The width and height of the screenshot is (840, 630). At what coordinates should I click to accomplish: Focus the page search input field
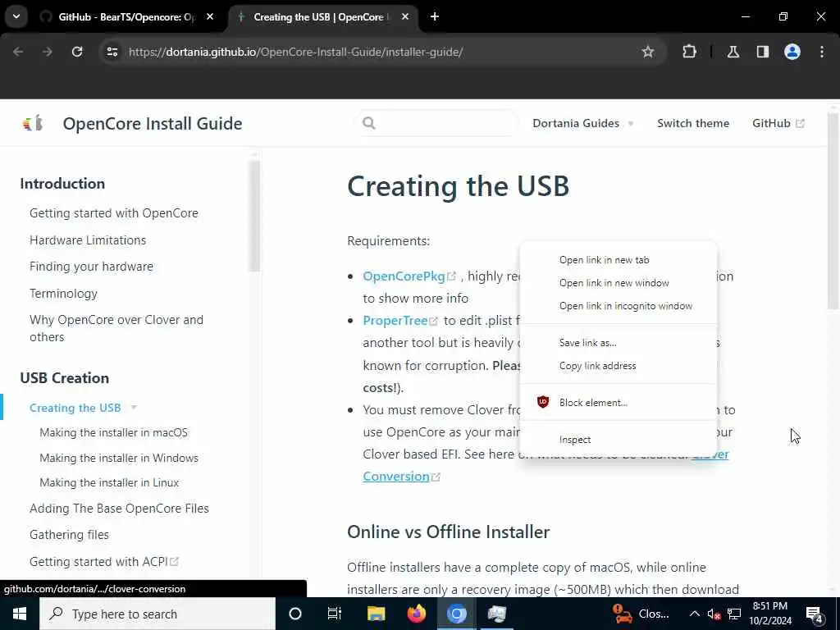pyautogui.click(x=436, y=123)
